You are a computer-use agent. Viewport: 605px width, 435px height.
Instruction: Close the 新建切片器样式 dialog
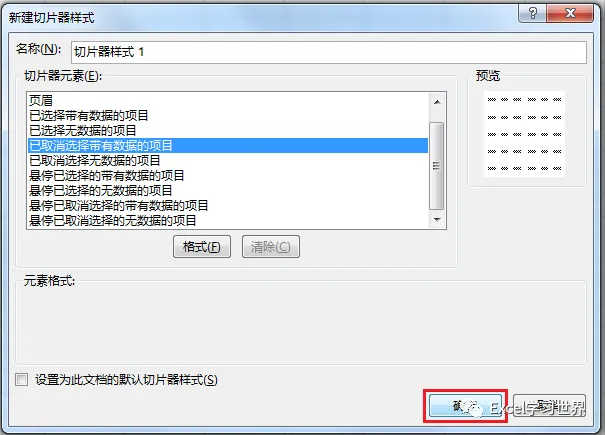pyautogui.click(x=570, y=14)
